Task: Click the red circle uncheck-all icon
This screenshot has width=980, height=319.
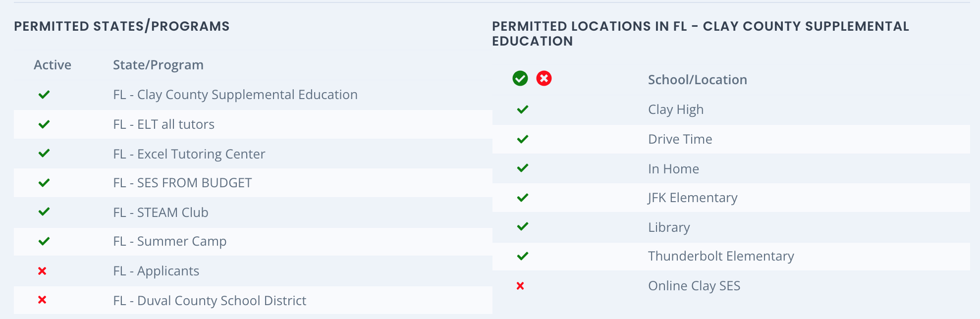Action: coord(544,78)
